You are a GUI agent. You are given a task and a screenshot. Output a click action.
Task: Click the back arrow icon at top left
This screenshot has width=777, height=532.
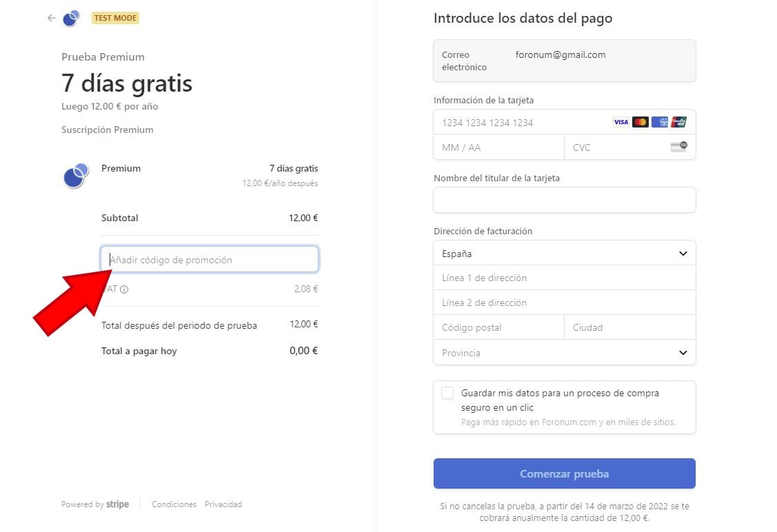52,18
